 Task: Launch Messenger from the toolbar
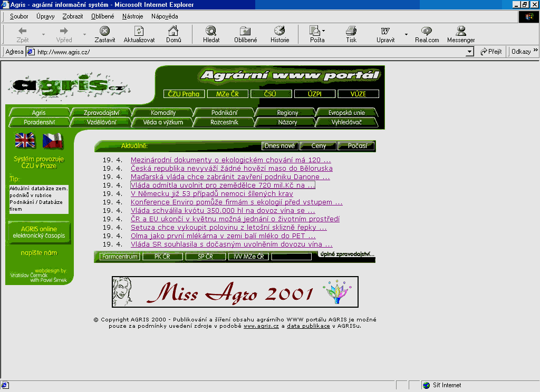461,34
